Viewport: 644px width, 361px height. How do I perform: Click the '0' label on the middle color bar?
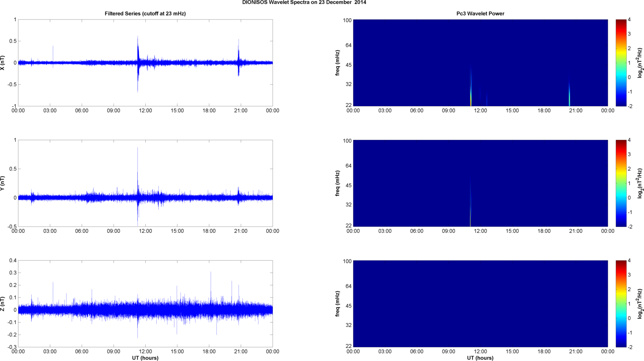(629, 198)
